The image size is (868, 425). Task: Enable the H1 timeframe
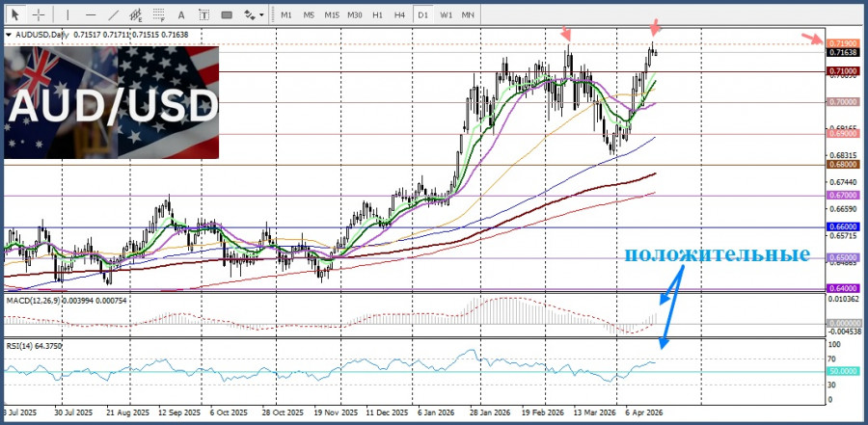point(377,14)
